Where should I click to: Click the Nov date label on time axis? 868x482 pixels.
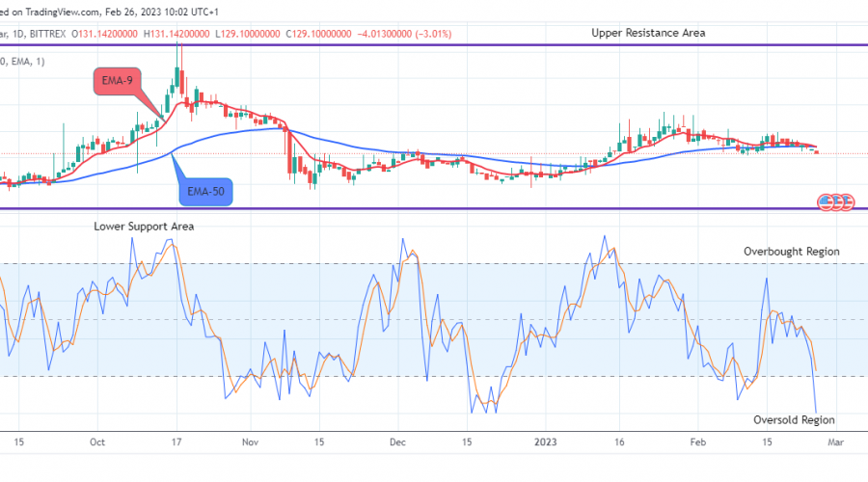coord(250,442)
